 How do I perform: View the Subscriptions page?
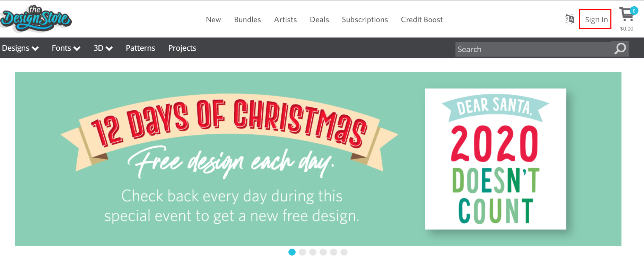(365, 19)
